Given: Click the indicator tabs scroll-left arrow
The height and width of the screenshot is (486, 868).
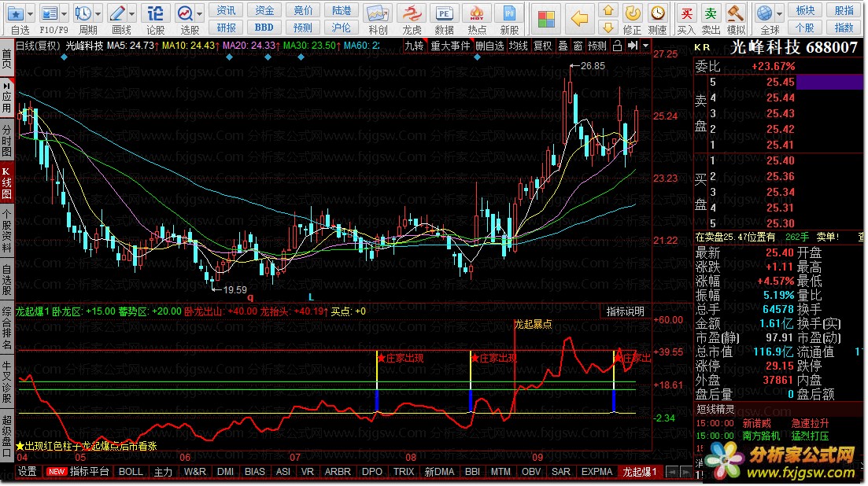Looking at the screenshot, I should coord(671,472).
